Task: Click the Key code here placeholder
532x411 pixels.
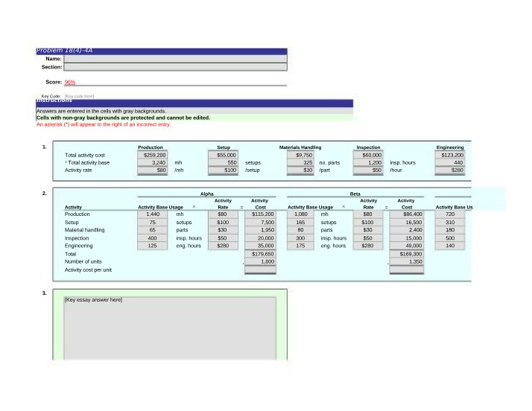Action: pos(80,96)
